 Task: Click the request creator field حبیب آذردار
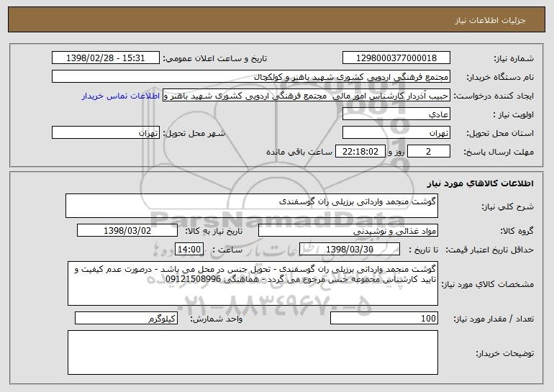(x=306, y=96)
